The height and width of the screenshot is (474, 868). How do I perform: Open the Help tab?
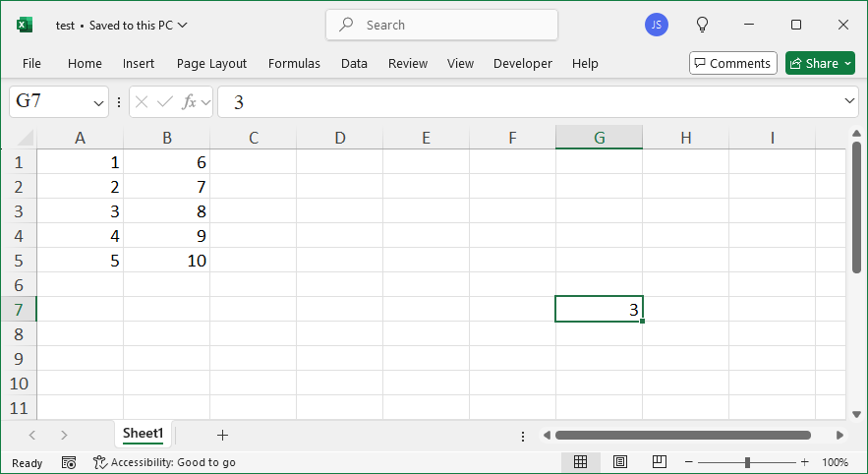(585, 63)
